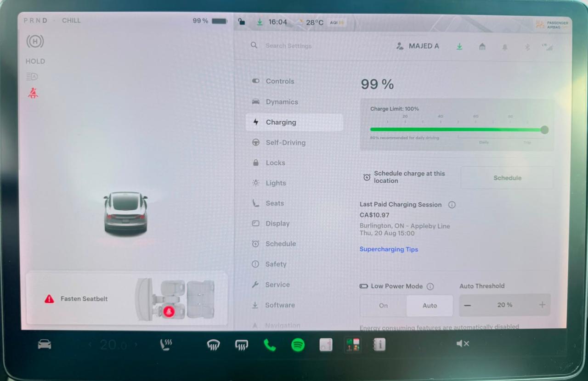This screenshot has height=381, width=588.
Task: Open the car controls icon in bottom bar
Action: 45,344
